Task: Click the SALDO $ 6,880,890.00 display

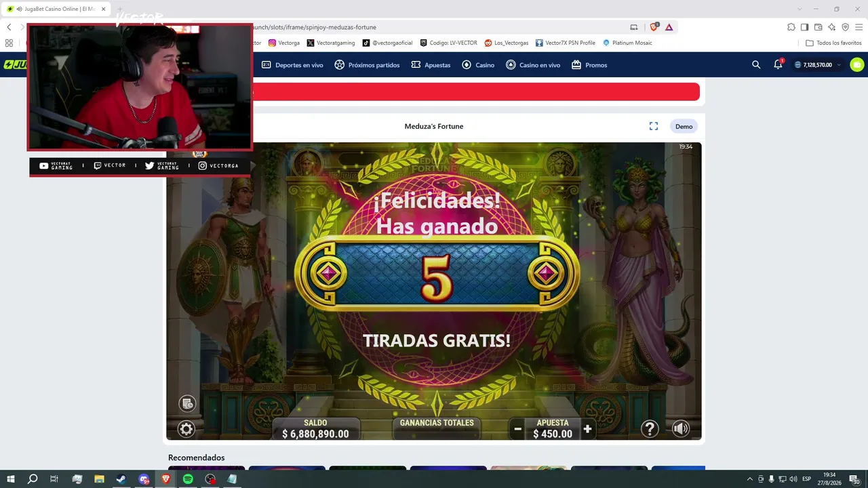Action: [x=315, y=428]
